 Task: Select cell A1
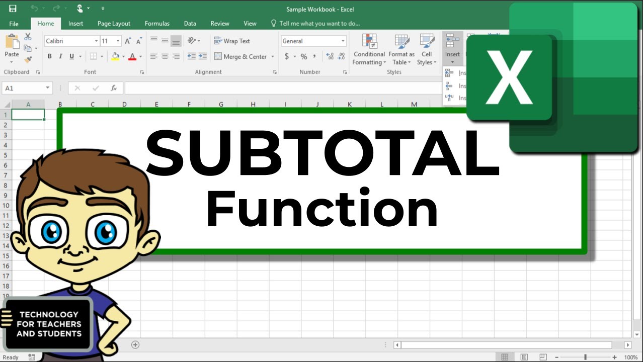pyautogui.click(x=28, y=115)
